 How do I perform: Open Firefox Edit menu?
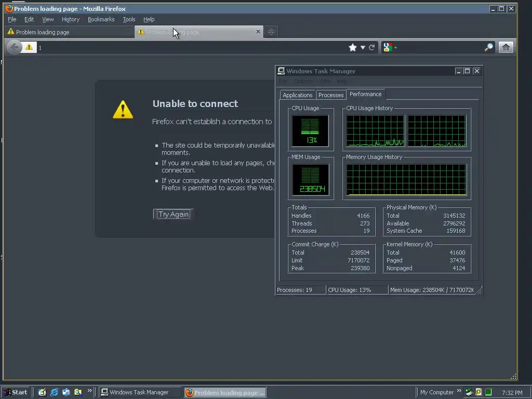click(29, 19)
